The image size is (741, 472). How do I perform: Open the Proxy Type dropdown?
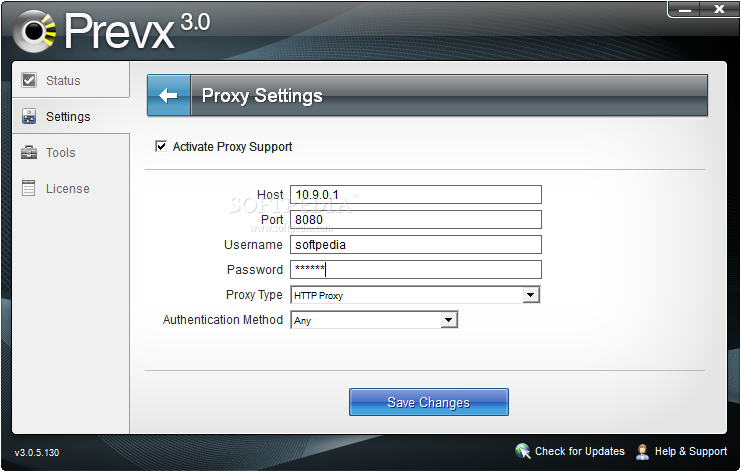pyautogui.click(x=531, y=295)
